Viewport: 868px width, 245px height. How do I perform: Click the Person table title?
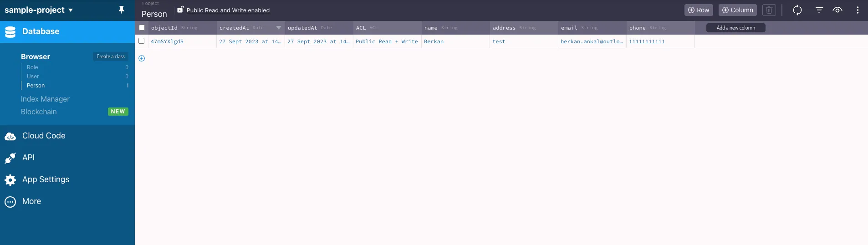coord(154,14)
